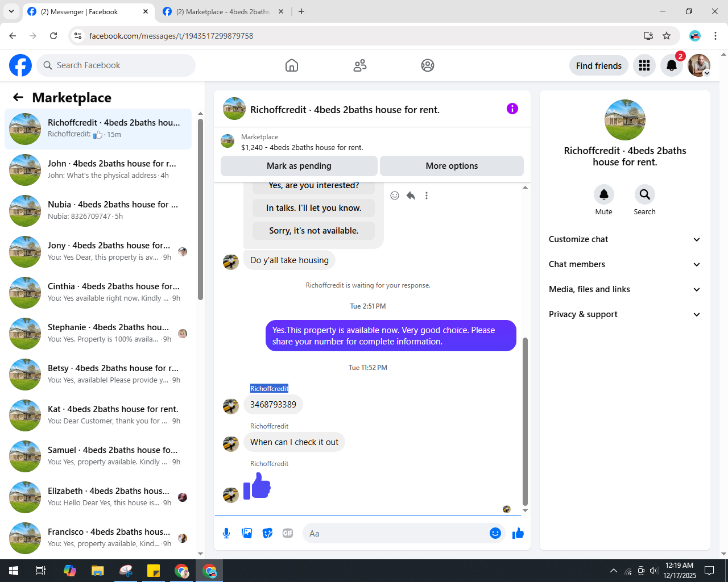The height and width of the screenshot is (582, 728).
Task: Open conversation information icon
Action: [512, 109]
